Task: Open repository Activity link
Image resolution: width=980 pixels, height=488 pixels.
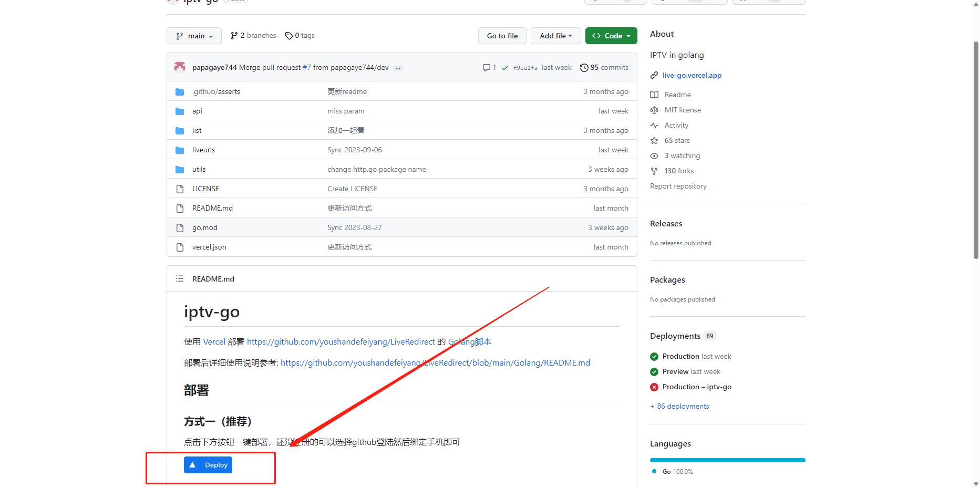Action: [676, 125]
